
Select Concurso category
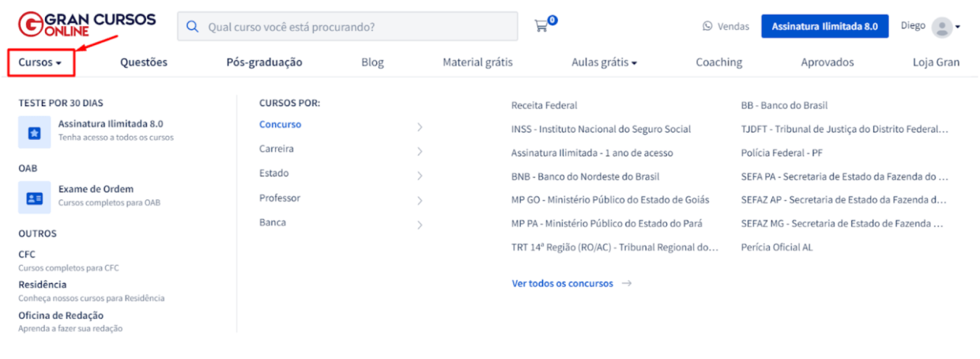(x=281, y=124)
